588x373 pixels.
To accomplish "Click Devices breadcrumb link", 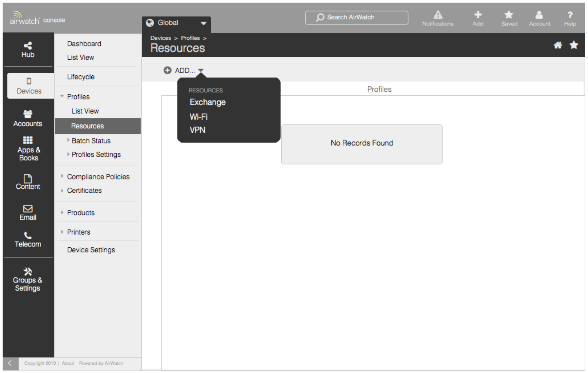I will click(160, 38).
